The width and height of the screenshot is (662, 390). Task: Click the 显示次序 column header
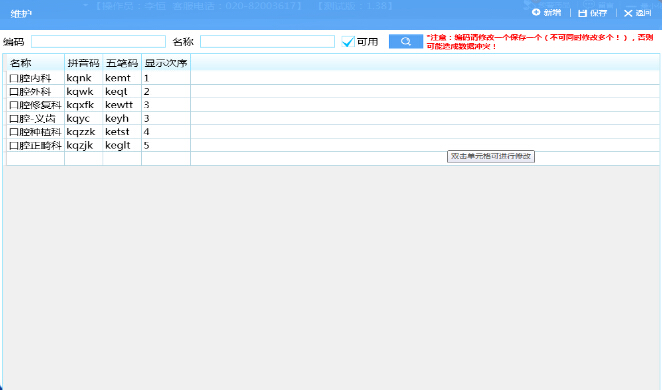(166, 63)
